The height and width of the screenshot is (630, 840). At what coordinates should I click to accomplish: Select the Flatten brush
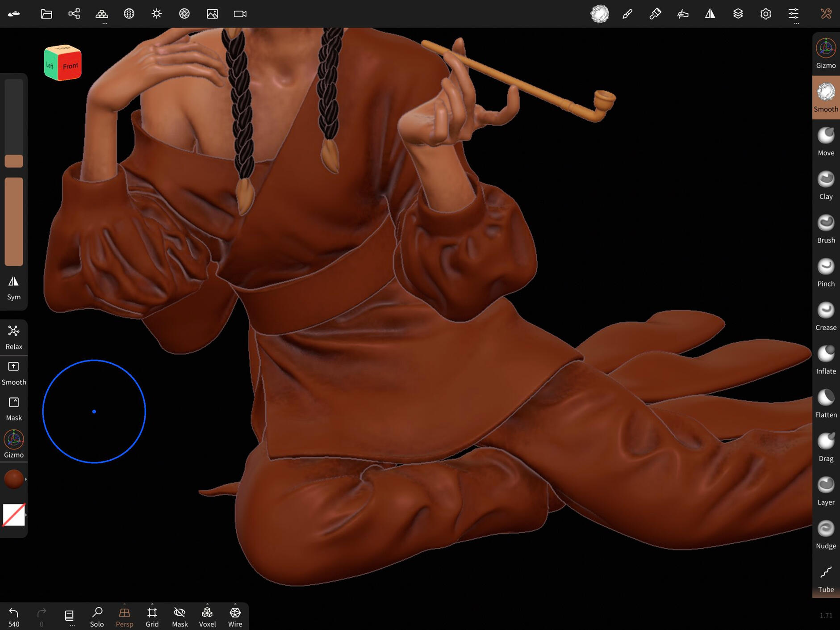pyautogui.click(x=825, y=403)
